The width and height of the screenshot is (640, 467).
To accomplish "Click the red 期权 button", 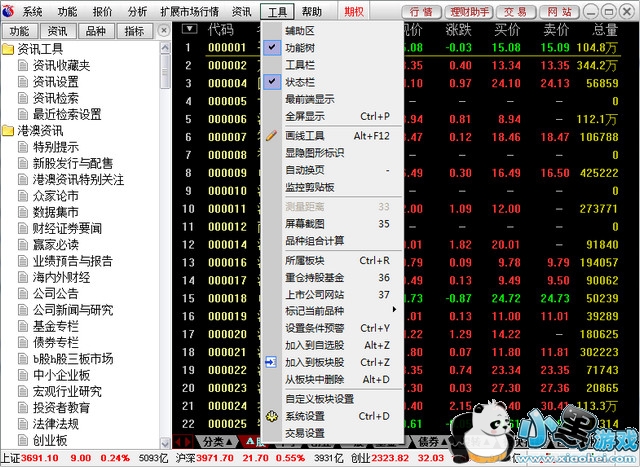I will pos(354,12).
